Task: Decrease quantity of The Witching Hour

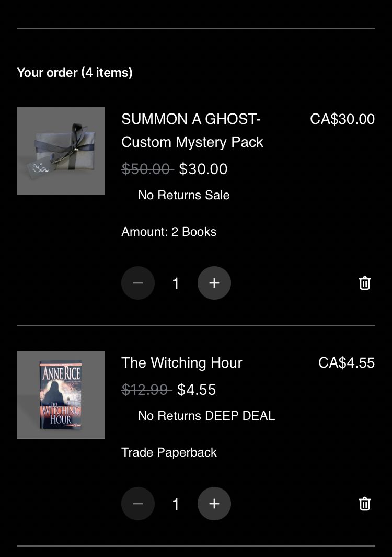Action: [x=138, y=504]
